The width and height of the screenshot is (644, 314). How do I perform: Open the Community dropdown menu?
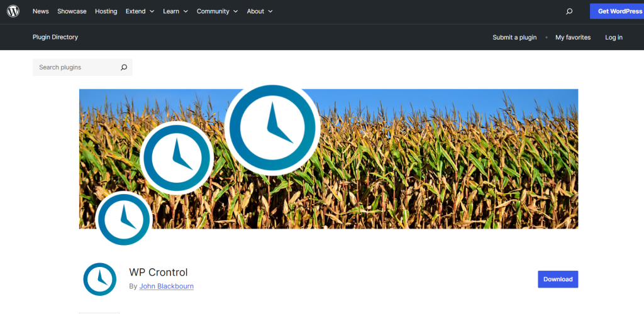(x=217, y=11)
